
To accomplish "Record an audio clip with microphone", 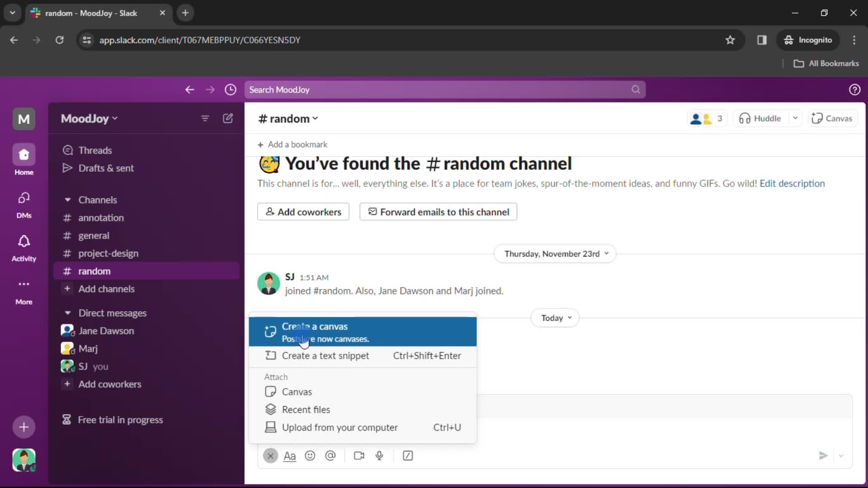I will tap(379, 455).
